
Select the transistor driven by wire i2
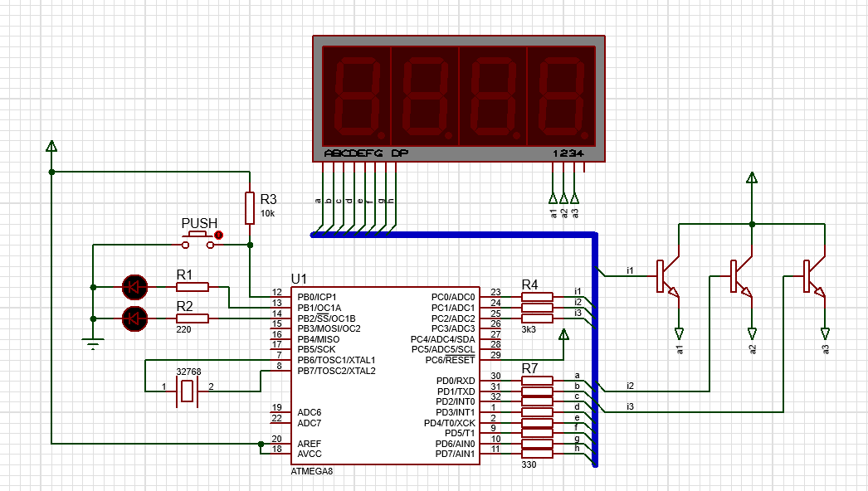click(x=741, y=276)
